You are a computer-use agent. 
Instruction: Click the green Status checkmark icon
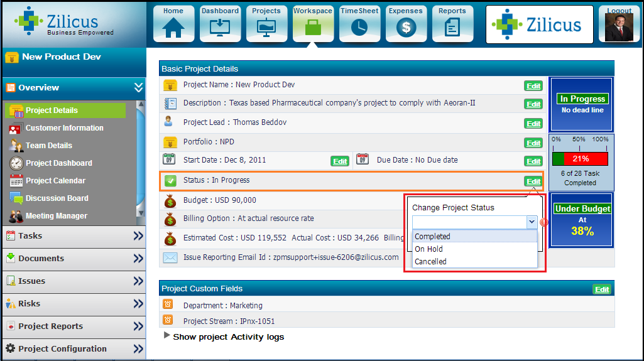click(170, 181)
